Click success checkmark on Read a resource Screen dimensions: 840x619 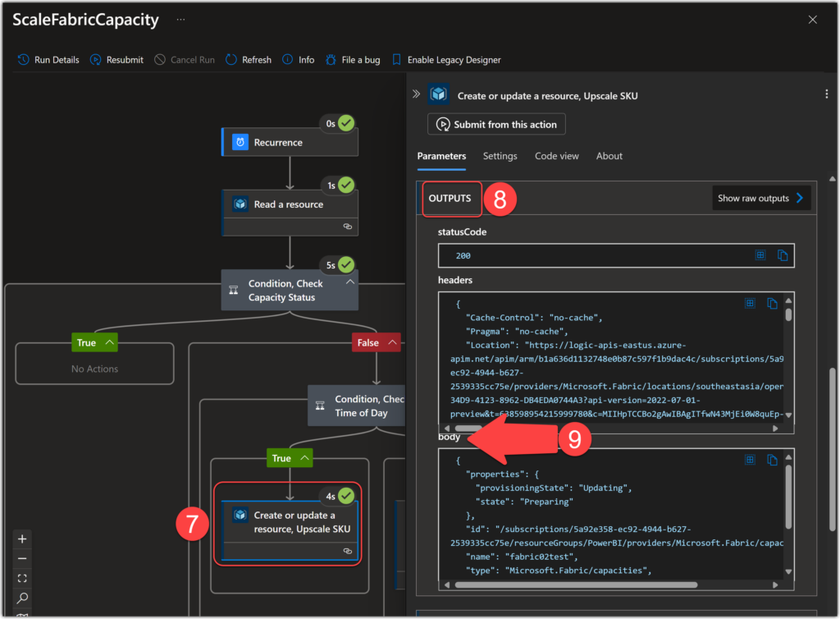tap(346, 186)
